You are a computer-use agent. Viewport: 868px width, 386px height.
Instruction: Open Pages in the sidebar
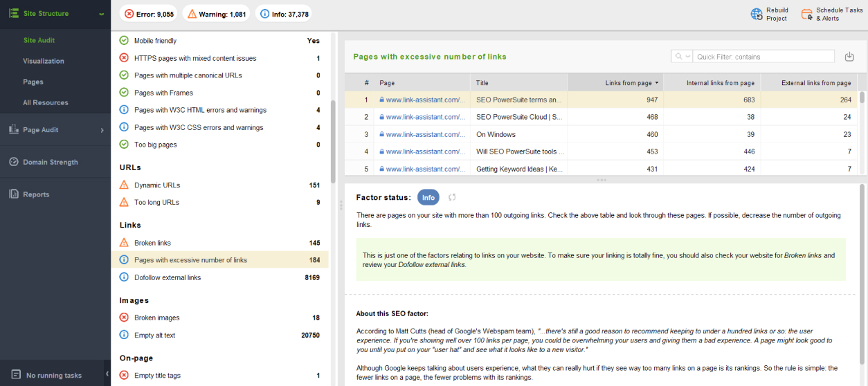coord(33,82)
